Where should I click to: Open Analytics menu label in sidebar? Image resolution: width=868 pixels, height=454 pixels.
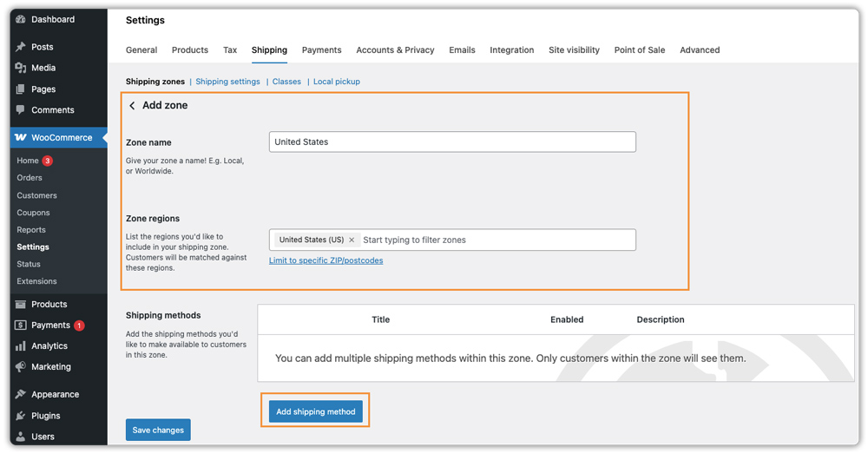tap(49, 346)
